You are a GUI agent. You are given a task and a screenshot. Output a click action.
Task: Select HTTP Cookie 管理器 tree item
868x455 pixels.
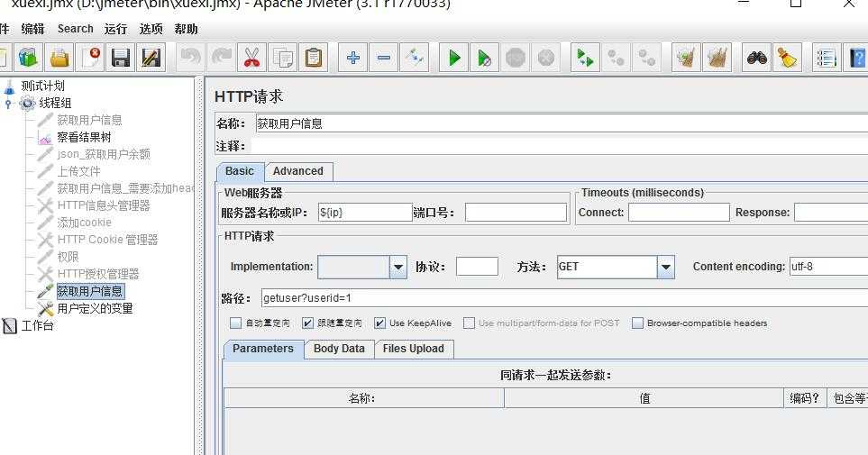[107, 240]
